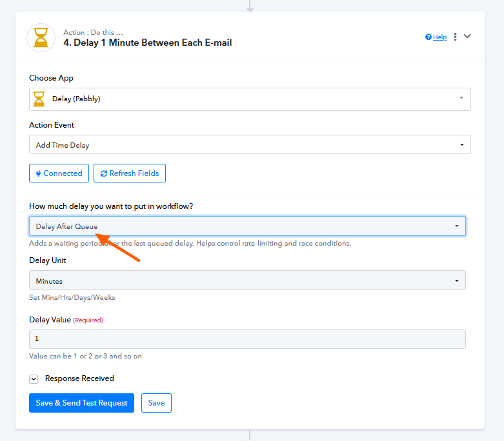The height and width of the screenshot is (441, 504).
Task: Click the Refresh Fields button label
Action: (x=134, y=173)
